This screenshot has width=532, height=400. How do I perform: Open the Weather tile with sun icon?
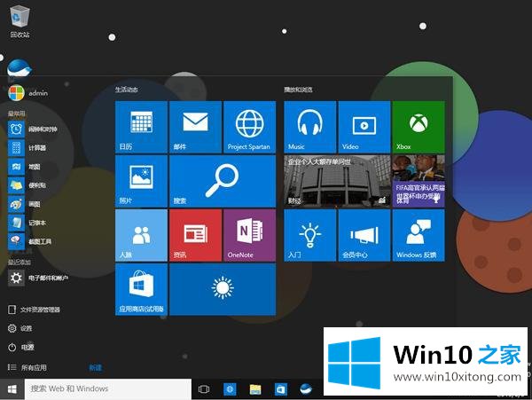tap(223, 290)
